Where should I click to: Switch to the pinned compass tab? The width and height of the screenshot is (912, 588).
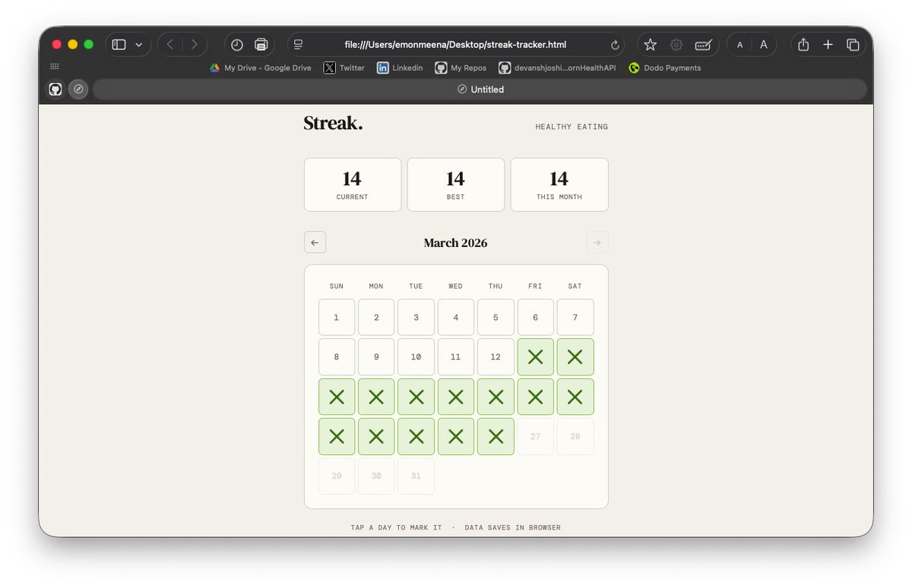pos(78,90)
